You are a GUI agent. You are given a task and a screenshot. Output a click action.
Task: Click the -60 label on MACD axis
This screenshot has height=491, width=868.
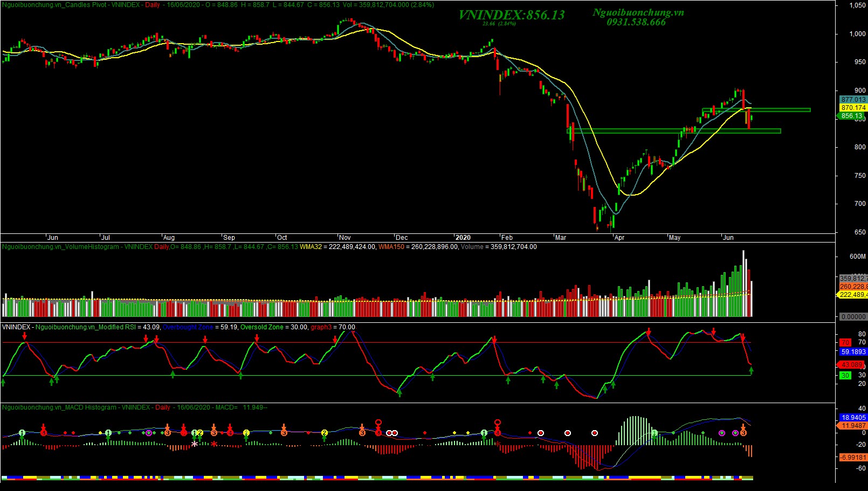[x=861, y=468]
